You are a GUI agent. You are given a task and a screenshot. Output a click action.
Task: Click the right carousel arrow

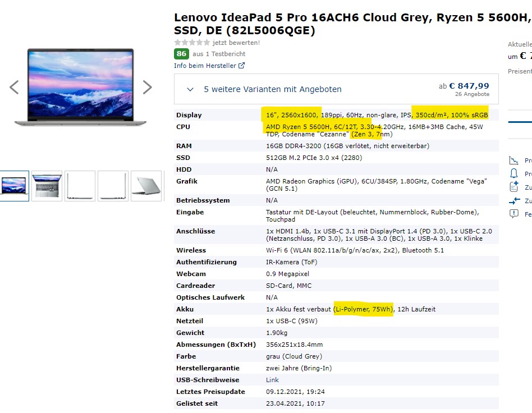[148, 87]
